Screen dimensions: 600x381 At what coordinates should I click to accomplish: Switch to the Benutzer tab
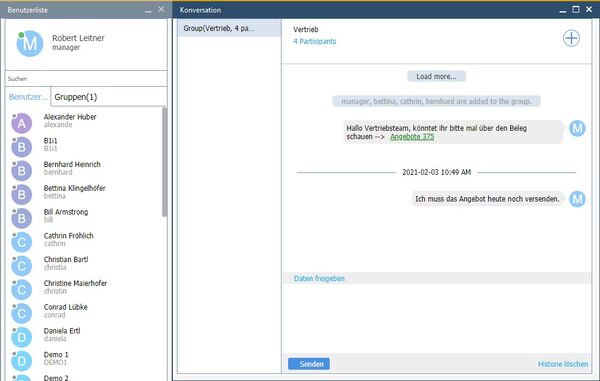(x=28, y=97)
